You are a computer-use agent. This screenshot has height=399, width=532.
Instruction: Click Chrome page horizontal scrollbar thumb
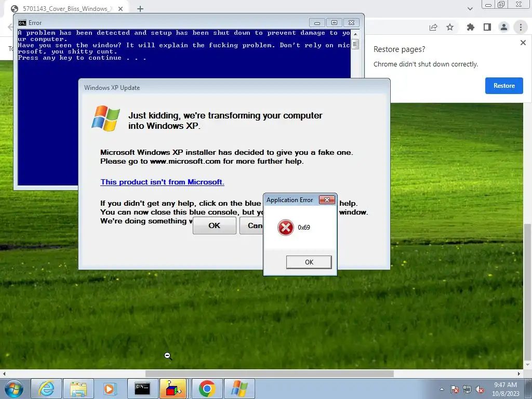[x=270, y=374]
